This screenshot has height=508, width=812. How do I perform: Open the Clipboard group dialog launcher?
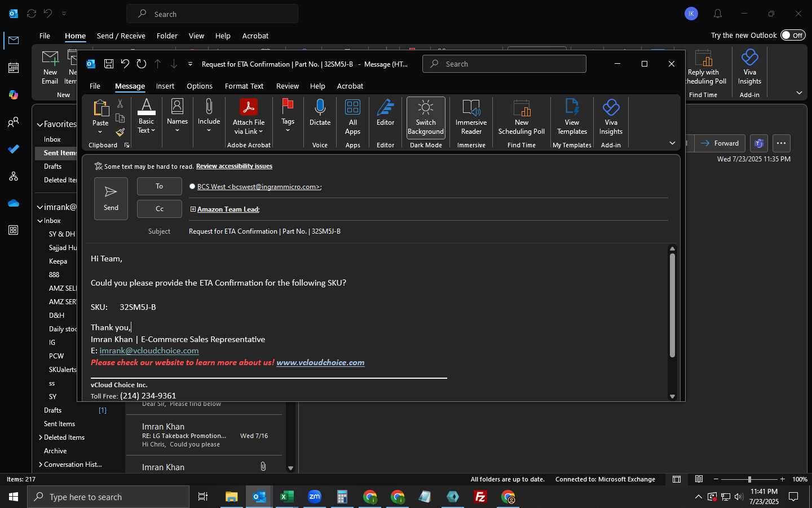click(x=127, y=146)
